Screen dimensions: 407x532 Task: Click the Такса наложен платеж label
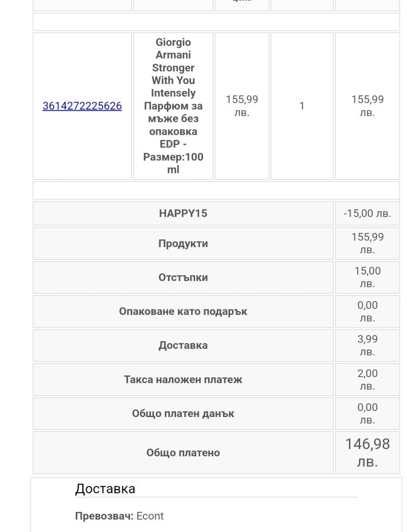pos(183,380)
